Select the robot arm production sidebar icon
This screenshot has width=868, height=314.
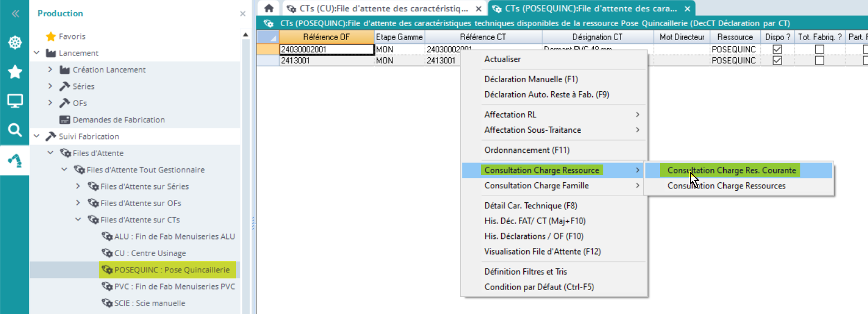[x=14, y=160]
